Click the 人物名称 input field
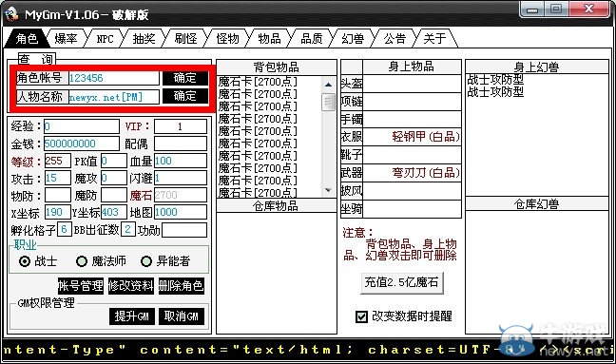This screenshot has width=616, height=364. coord(114,97)
